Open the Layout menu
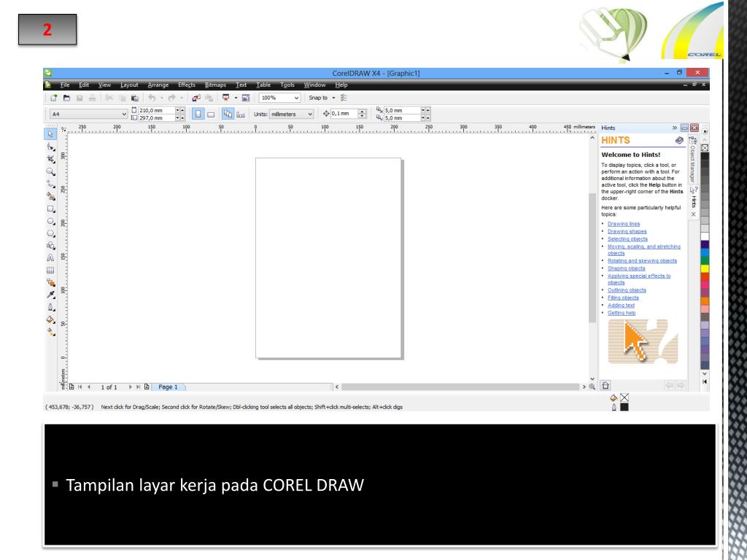This screenshot has width=747, height=560. coord(129,85)
